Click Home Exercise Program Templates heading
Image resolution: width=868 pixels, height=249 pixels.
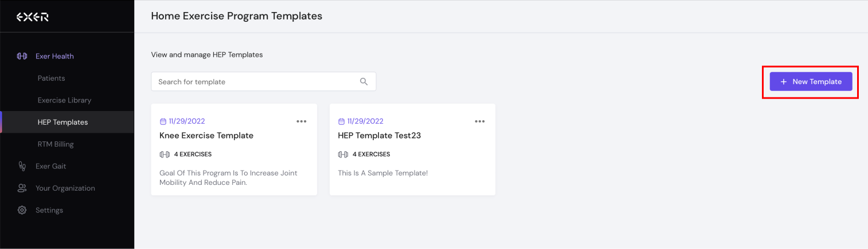237,16
